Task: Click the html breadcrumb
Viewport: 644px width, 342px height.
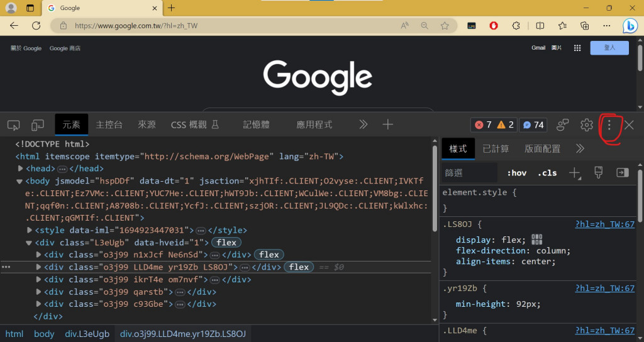Action: (x=14, y=334)
